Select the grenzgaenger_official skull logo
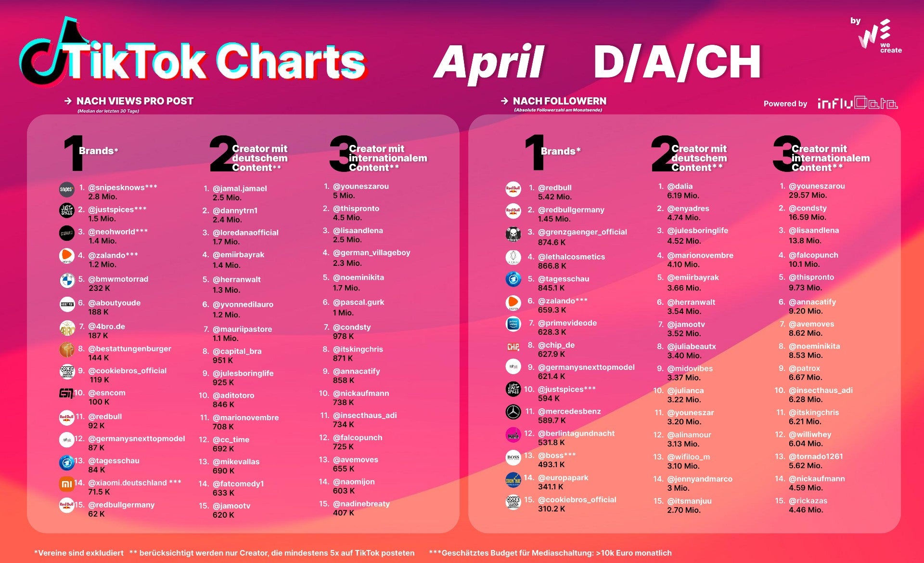Viewport: 924px width, 563px height. point(513,235)
